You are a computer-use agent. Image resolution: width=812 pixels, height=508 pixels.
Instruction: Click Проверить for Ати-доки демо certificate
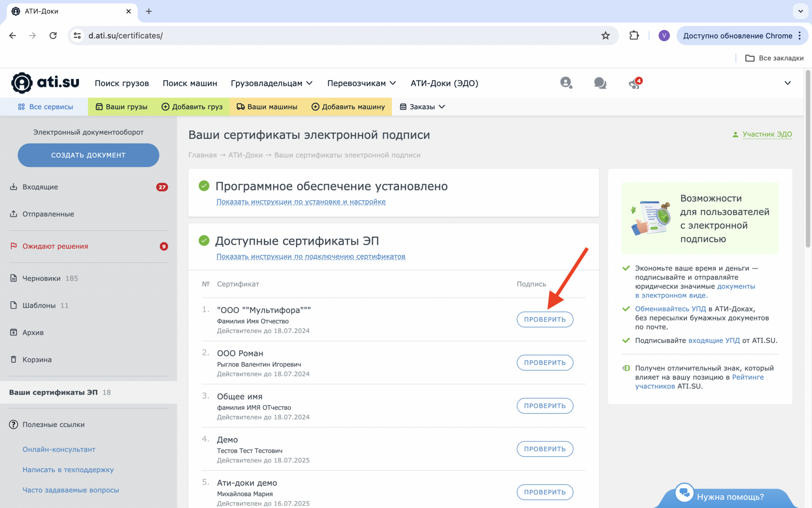point(545,492)
